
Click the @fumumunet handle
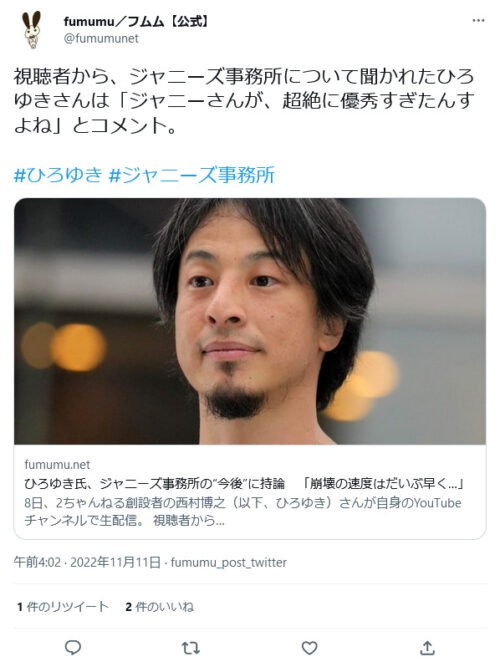(101, 39)
